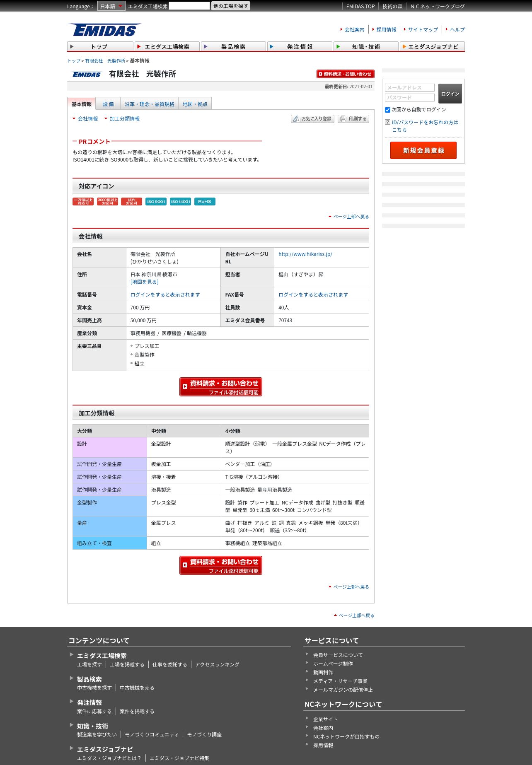This screenshot has width=532, height=765.
Task: Click ページ上部へ戻る below the icon badges
Action: pos(351,217)
